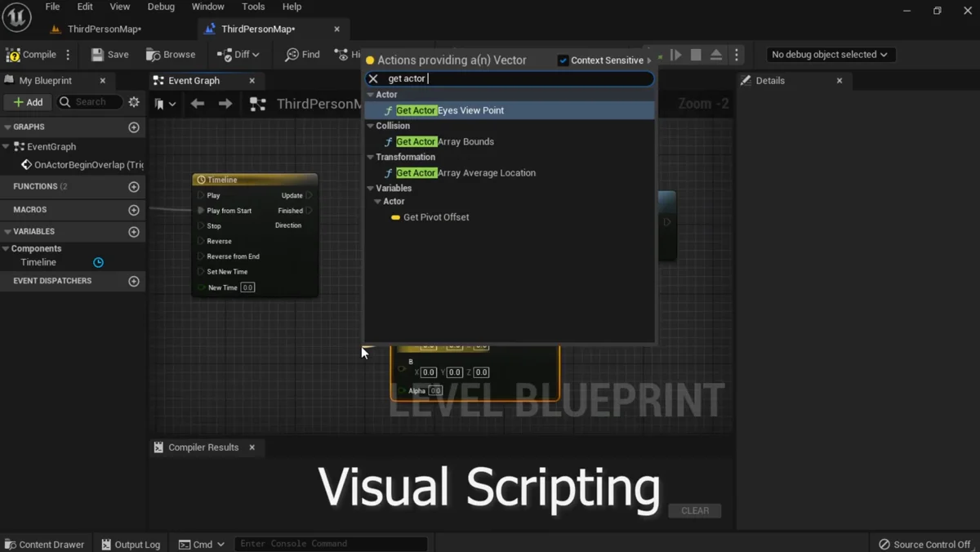Image resolution: width=980 pixels, height=552 pixels.
Task: Click the New Time value field
Action: pos(247,287)
